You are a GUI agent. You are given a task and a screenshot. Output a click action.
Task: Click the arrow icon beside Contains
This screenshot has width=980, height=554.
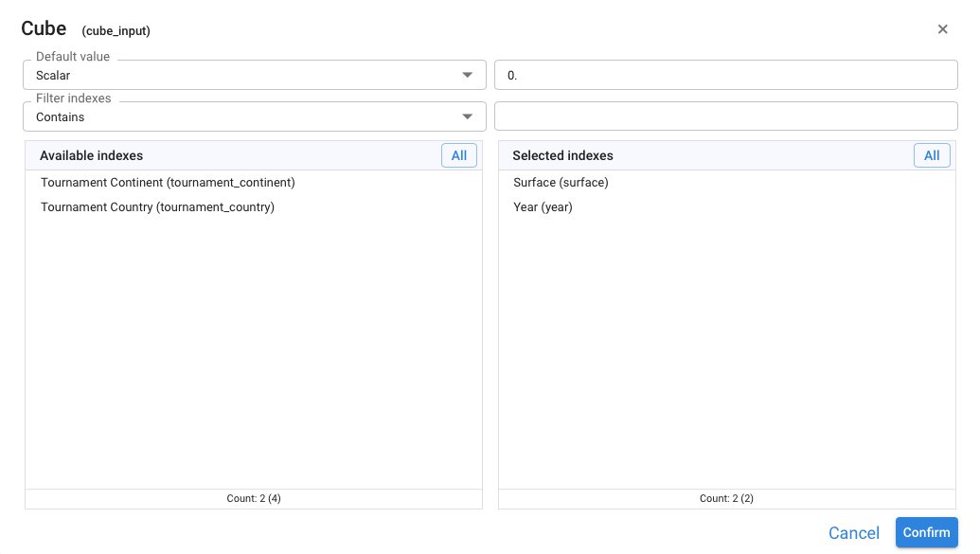pyautogui.click(x=467, y=116)
